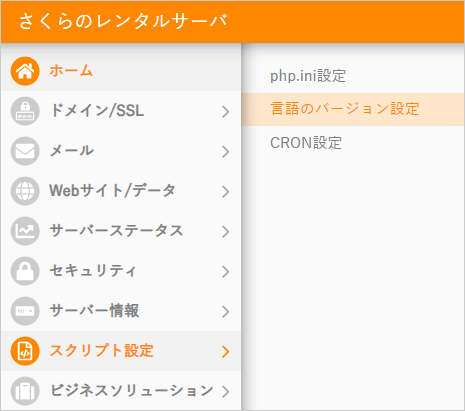Click the さくらのレンタルサーバ header title
465x411 pixels.
[123, 21]
